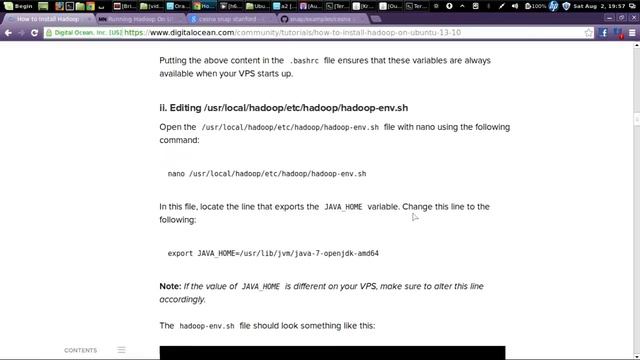Open the volume speaker icon

click(515, 6)
